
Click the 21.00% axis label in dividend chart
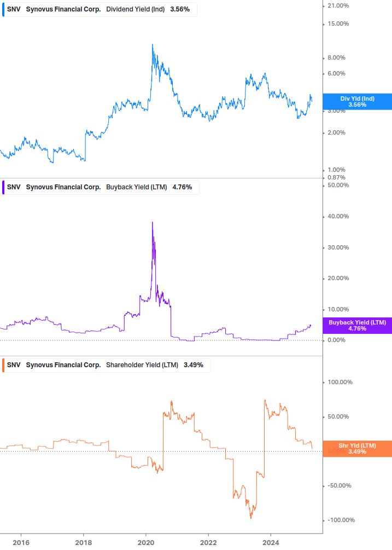click(338, 5)
